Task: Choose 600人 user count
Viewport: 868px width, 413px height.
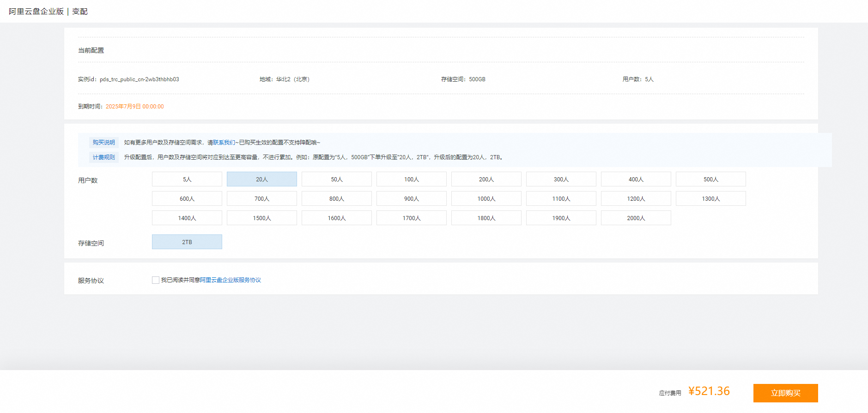Action: (x=187, y=198)
